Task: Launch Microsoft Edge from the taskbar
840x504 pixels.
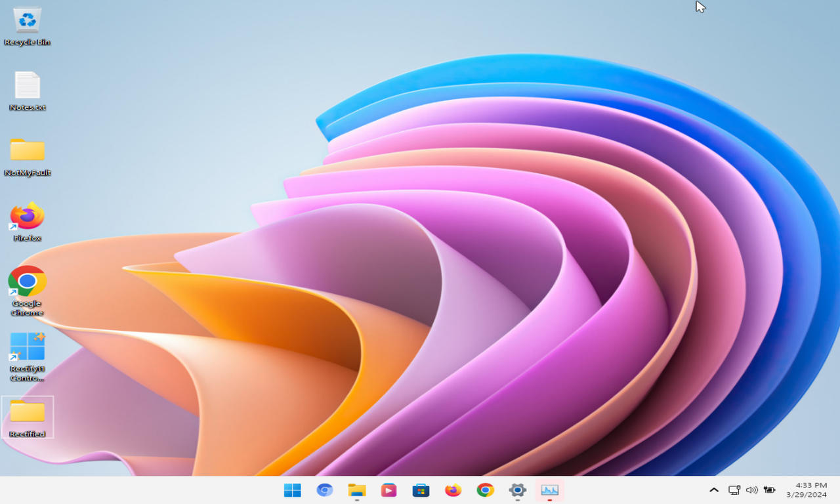Action: pos(325,490)
